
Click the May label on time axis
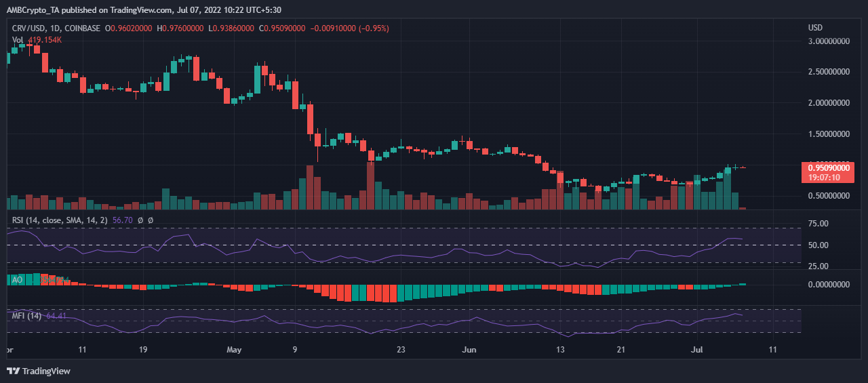tap(234, 350)
